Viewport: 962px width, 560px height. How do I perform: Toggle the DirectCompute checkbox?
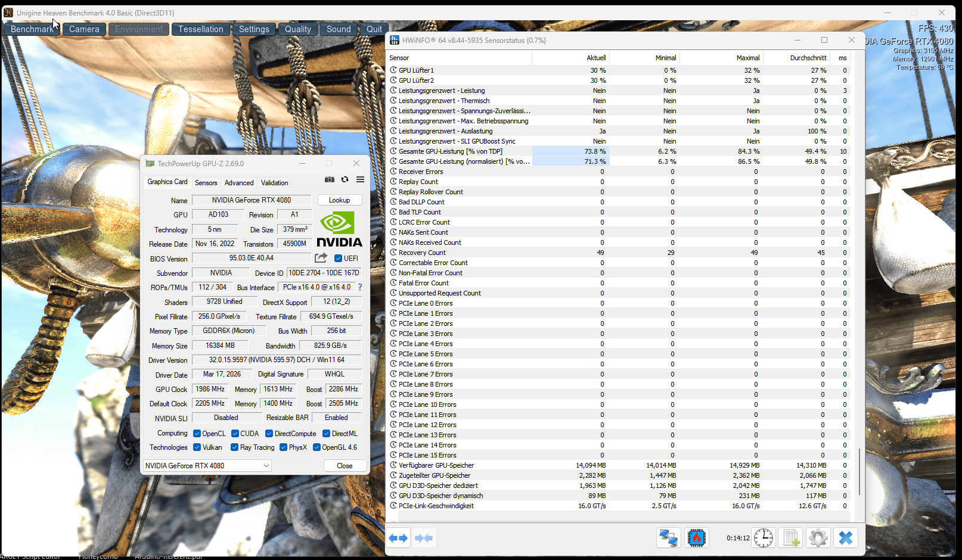pyautogui.click(x=269, y=434)
